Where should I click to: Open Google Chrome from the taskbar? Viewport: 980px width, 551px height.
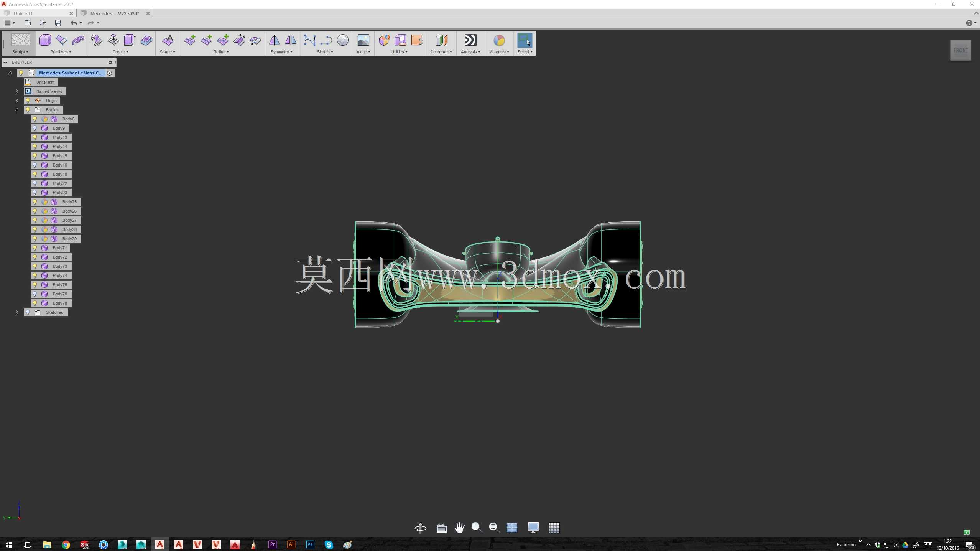click(x=66, y=544)
